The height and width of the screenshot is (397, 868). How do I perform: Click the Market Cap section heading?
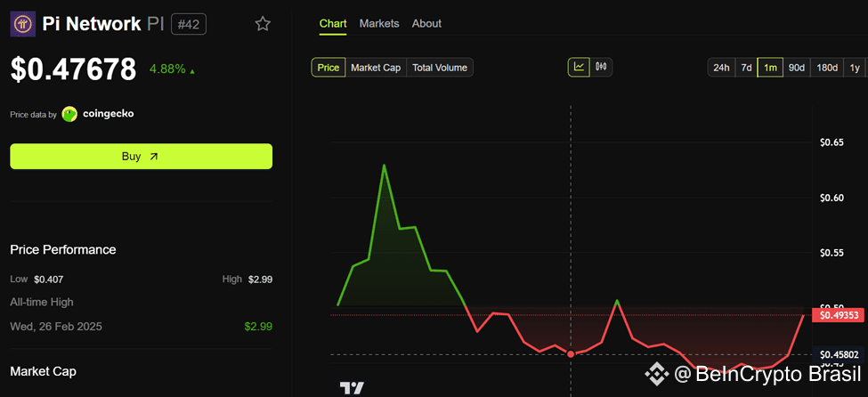click(44, 371)
